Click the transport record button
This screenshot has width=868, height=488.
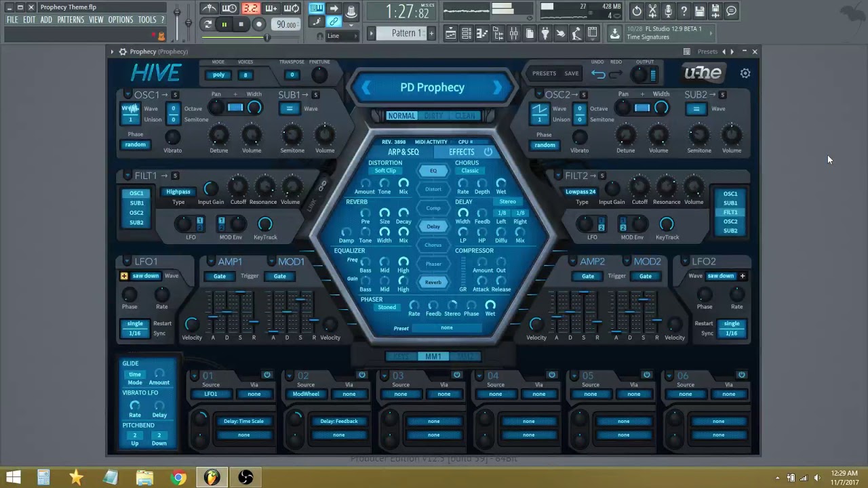point(258,24)
